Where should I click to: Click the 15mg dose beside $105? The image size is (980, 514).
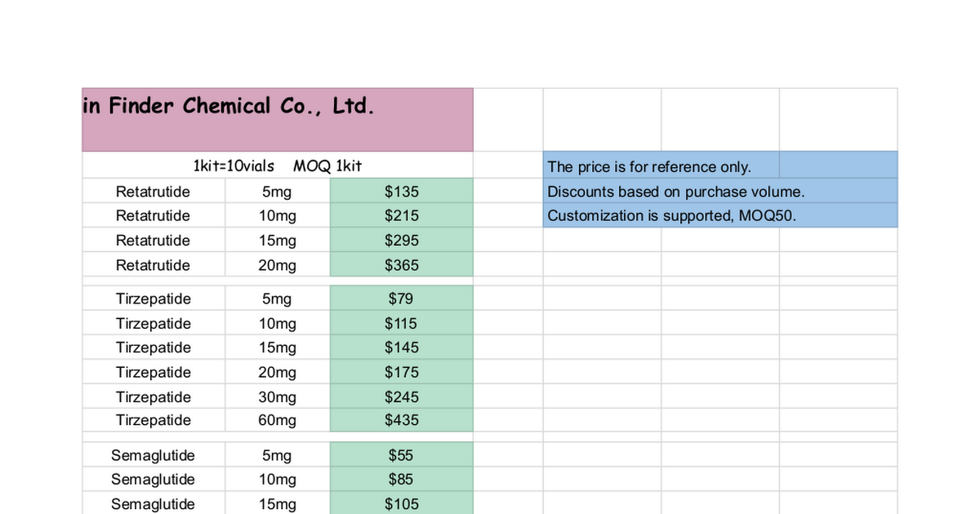click(277, 504)
